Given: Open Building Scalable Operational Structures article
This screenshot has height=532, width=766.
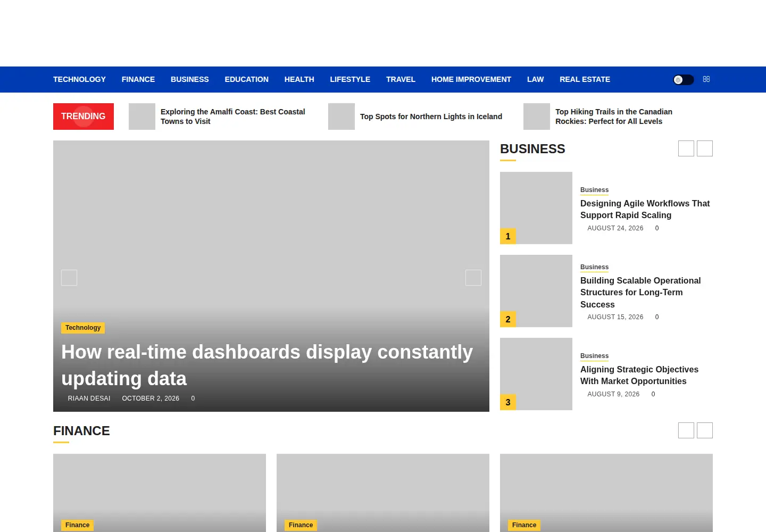Looking at the screenshot, I should (x=640, y=293).
